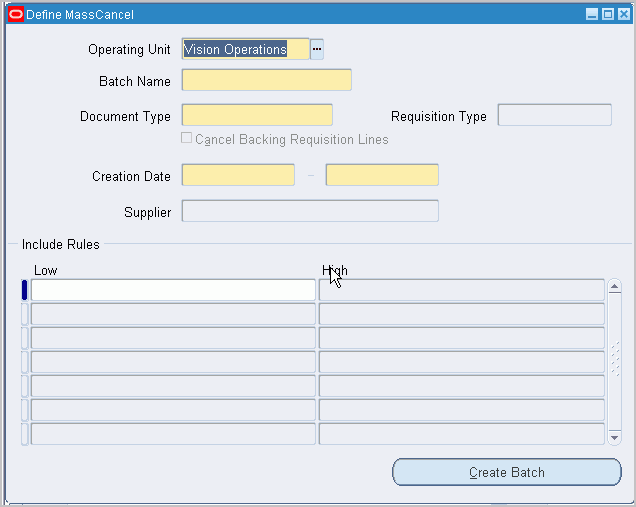Screen dimensions: 636x507
Task: Click the Requisition Type field
Action: tap(554, 115)
